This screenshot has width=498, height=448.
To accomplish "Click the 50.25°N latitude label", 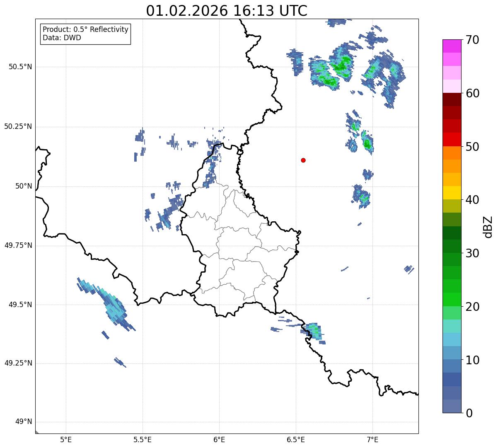I will [x=18, y=126].
